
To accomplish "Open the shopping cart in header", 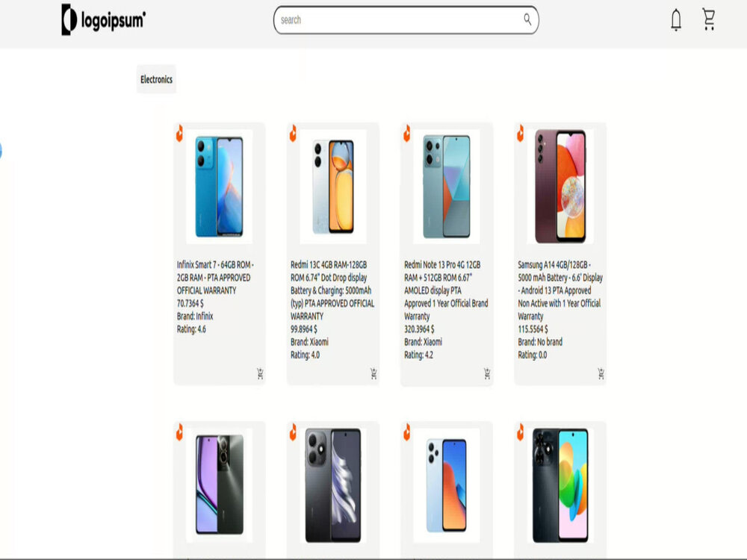I will point(709,20).
